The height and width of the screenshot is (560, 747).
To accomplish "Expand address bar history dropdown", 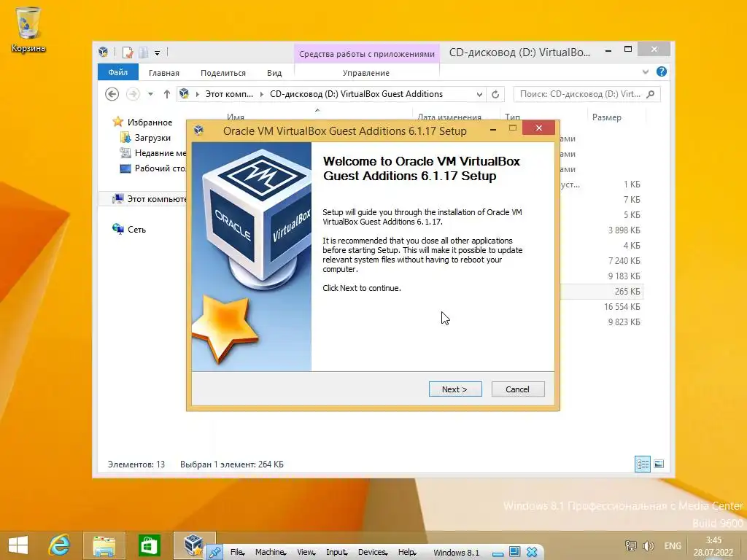I will (x=479, y=94).
